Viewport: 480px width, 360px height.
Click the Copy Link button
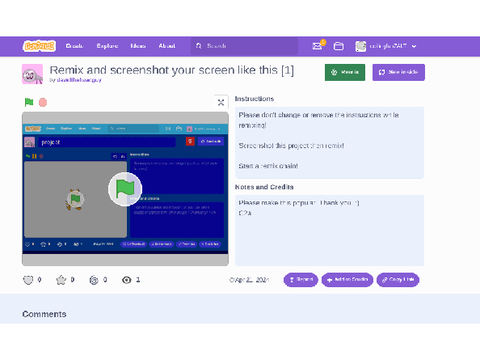(x=398, y=280)
